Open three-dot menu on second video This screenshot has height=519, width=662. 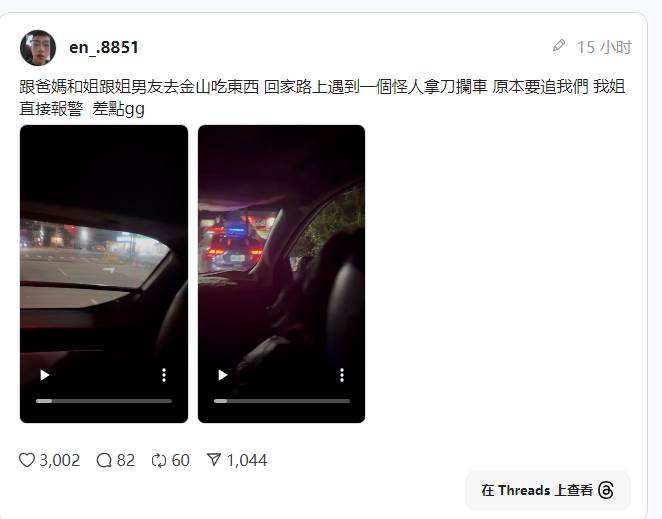[x=342, y=375]
